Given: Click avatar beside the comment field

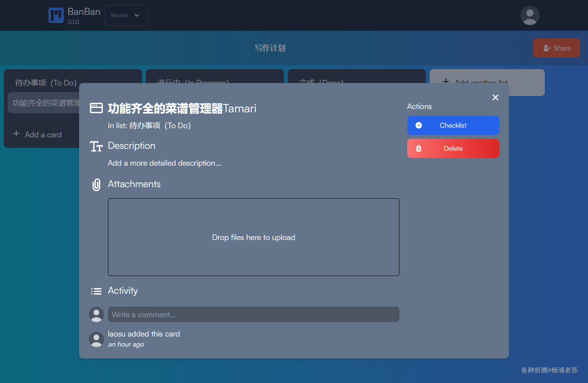Looking at the screenshot, I should click(96, 314).
